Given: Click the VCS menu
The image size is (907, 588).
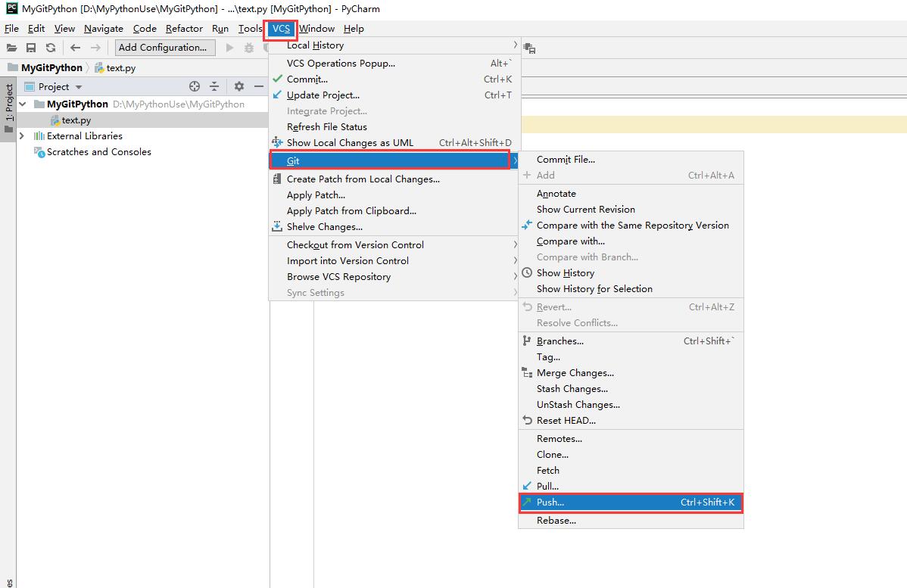Looking at the screenshot, I should coord(281,29).
